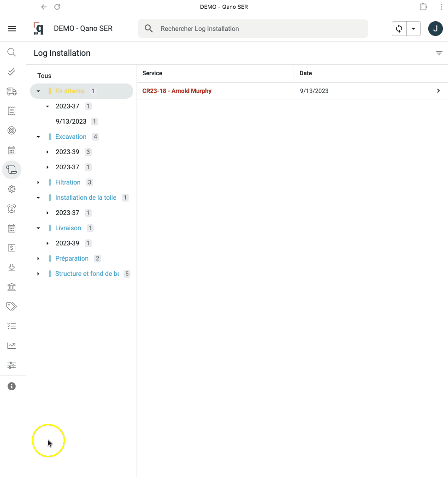Open the snooze alarm clock icon
448x477 pixels.
(12, 209)
